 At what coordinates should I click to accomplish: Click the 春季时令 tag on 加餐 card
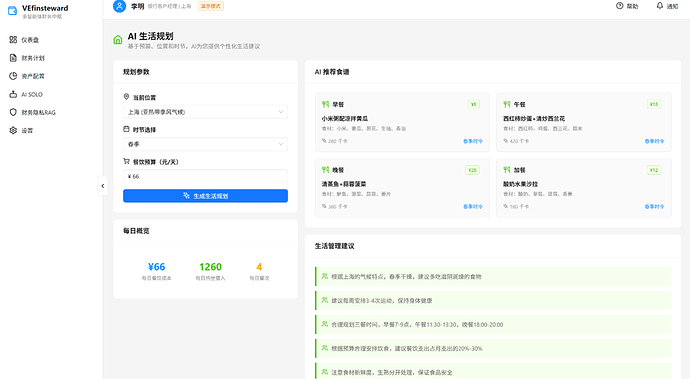(654, 206)
